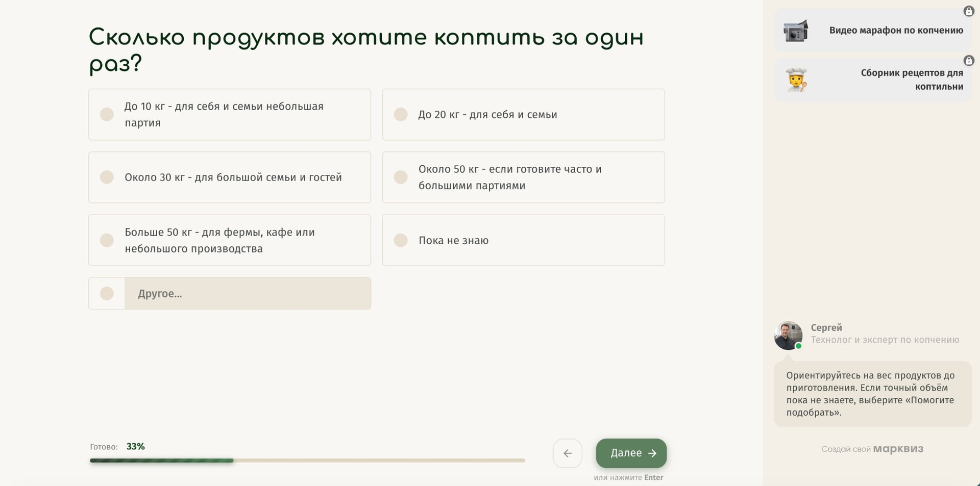Open «Видео марафон по копчению» bonus title

tap(896, 31)
